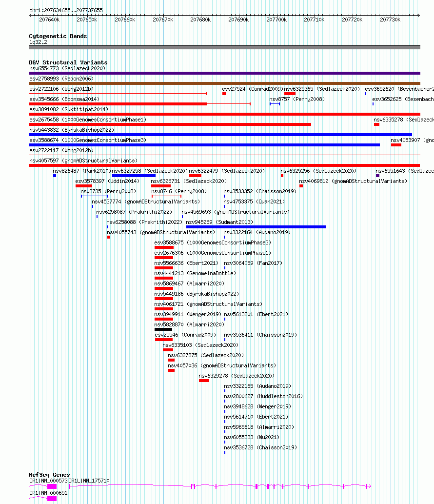This screenshot has width=434, height=504.
Task: Select the esv3588675 1000GenomesConsortiumPhase3 red block
Action: coord(164,247)
